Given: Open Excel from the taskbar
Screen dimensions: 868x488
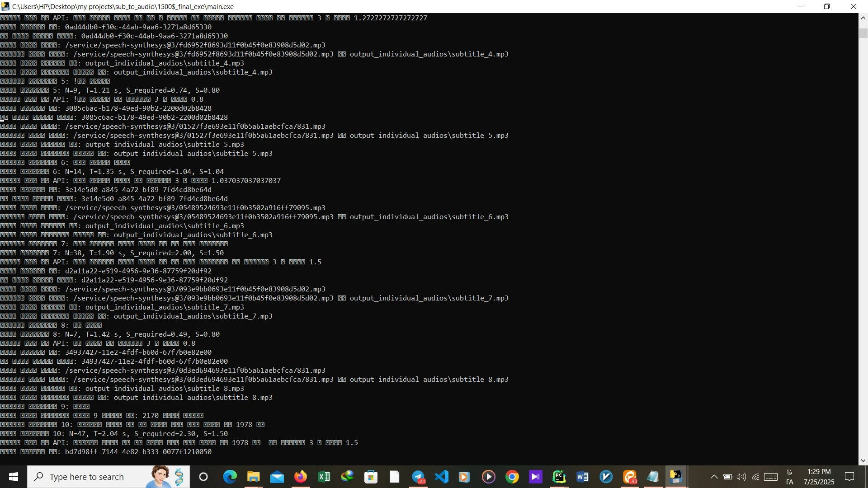Looking at the screenshot, I should click(x=324, y=477).
